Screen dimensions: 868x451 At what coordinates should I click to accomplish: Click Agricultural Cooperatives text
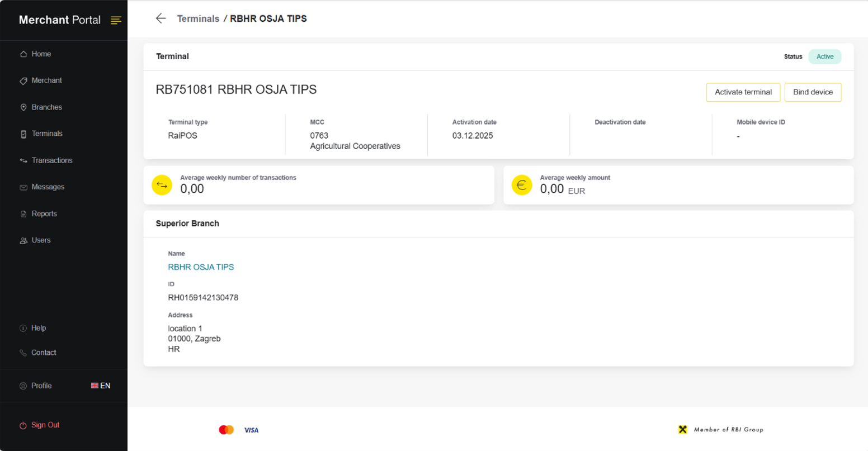[355, 146]
